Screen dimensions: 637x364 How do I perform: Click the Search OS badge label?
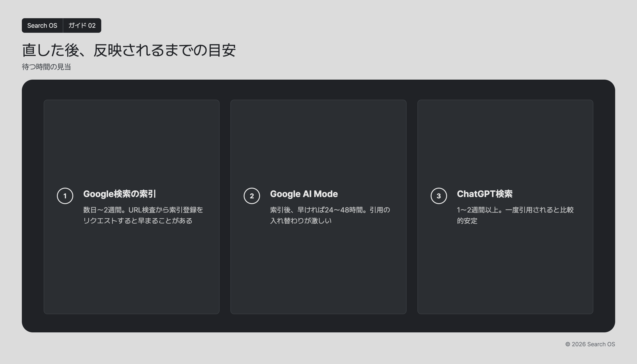[42, 25]
